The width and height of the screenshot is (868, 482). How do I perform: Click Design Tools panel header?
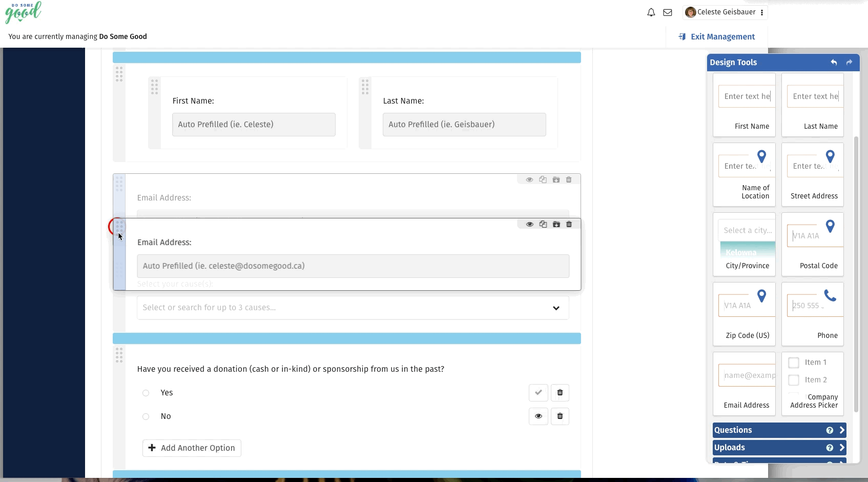coord(783,62)
